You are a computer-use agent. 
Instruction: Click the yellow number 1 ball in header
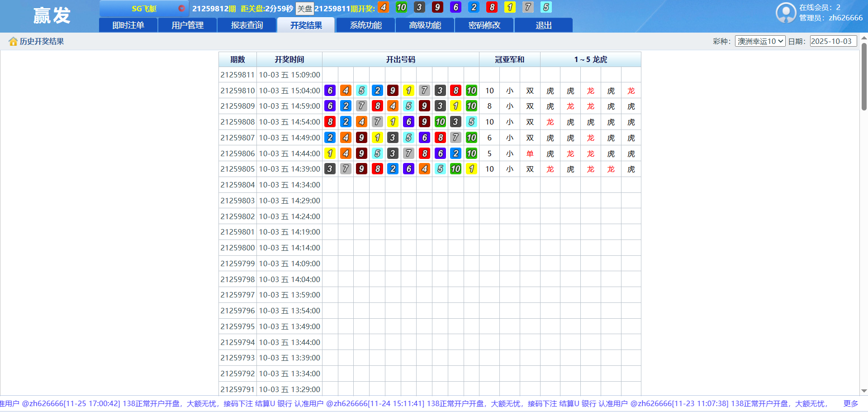(510, 7)
